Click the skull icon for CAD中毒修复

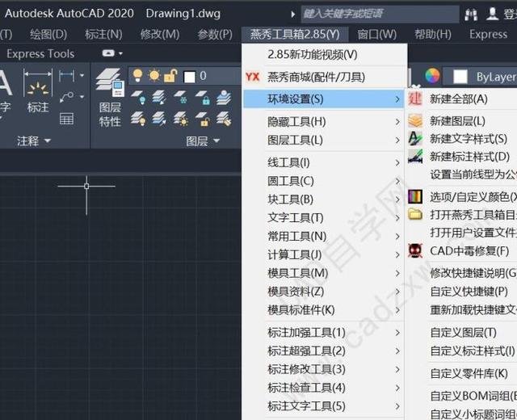[x=415, y=250]
